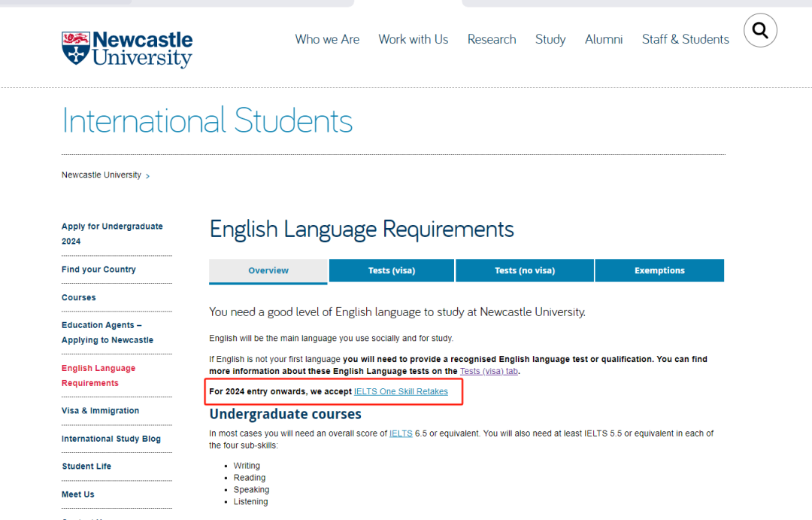Open Find your Country sidebar link
Viewport: 812px width, 520px height.
[98, 269]
